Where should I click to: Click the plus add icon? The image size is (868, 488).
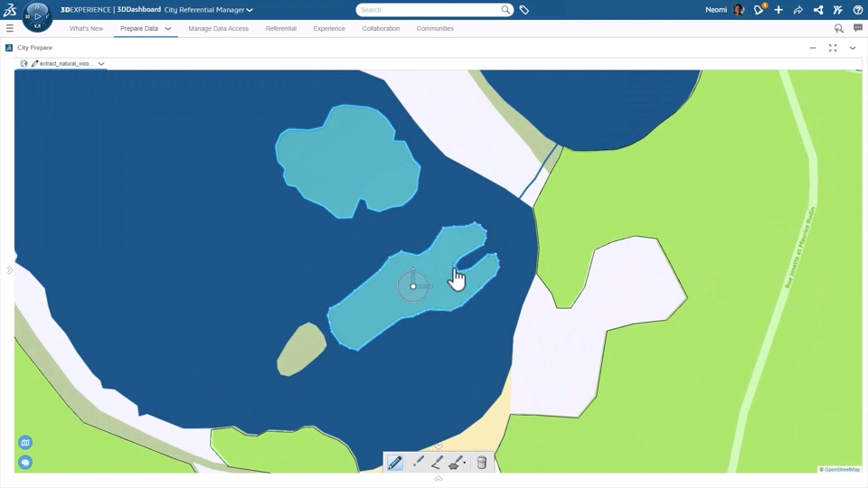point(778,10)
